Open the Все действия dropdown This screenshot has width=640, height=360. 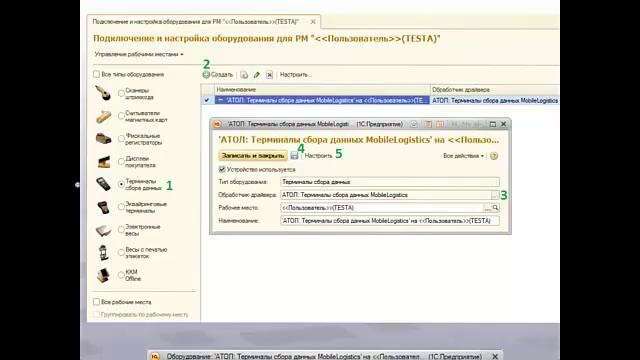463,156
